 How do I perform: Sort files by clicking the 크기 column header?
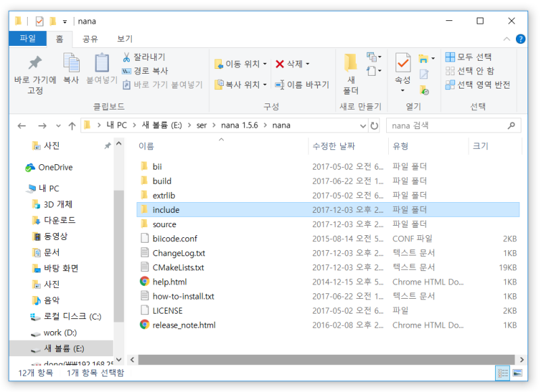(x=480, y=146)
